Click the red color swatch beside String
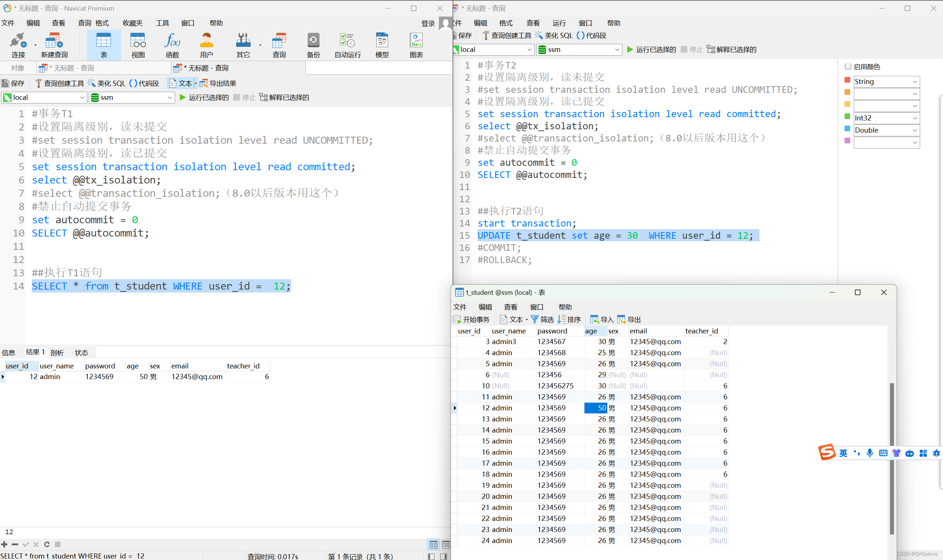 coord(847,80)
